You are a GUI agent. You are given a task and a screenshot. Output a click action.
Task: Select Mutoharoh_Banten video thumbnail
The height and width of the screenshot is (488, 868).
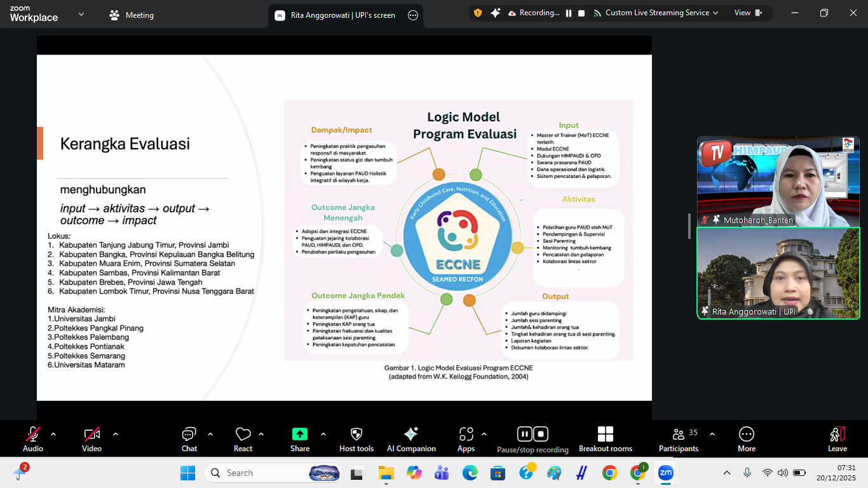click(x=778, y=181)
